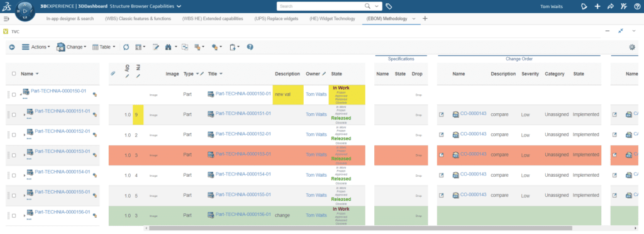Refresh the structure table

point(126,47)
